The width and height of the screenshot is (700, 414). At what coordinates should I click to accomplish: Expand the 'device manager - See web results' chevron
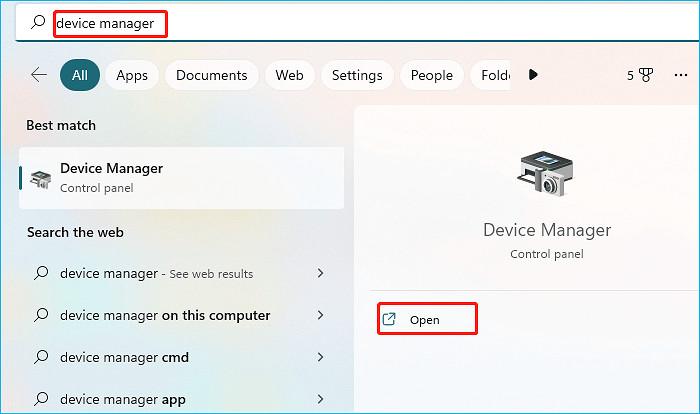(320, 273)
